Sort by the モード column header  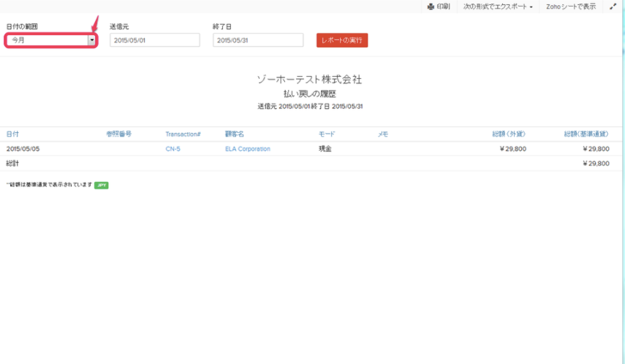[327, 134]
